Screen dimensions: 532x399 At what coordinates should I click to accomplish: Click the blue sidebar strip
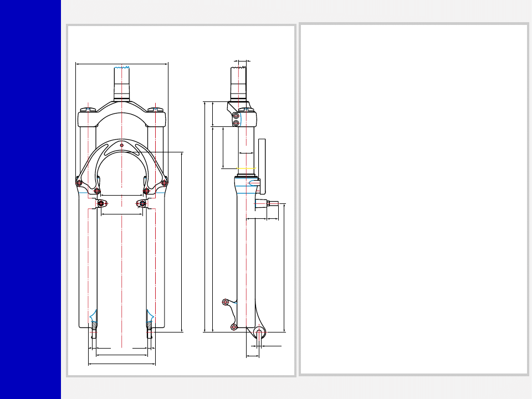tap(30, 199)
